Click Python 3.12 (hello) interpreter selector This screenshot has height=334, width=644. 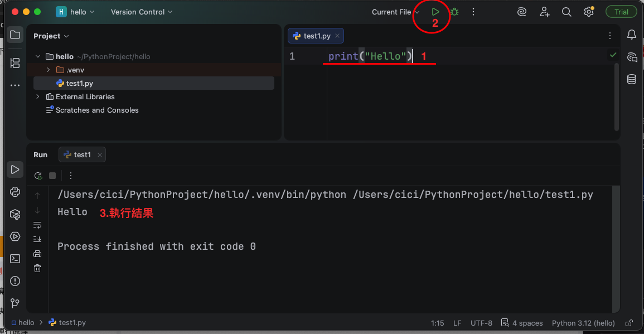tap(583, 323)
